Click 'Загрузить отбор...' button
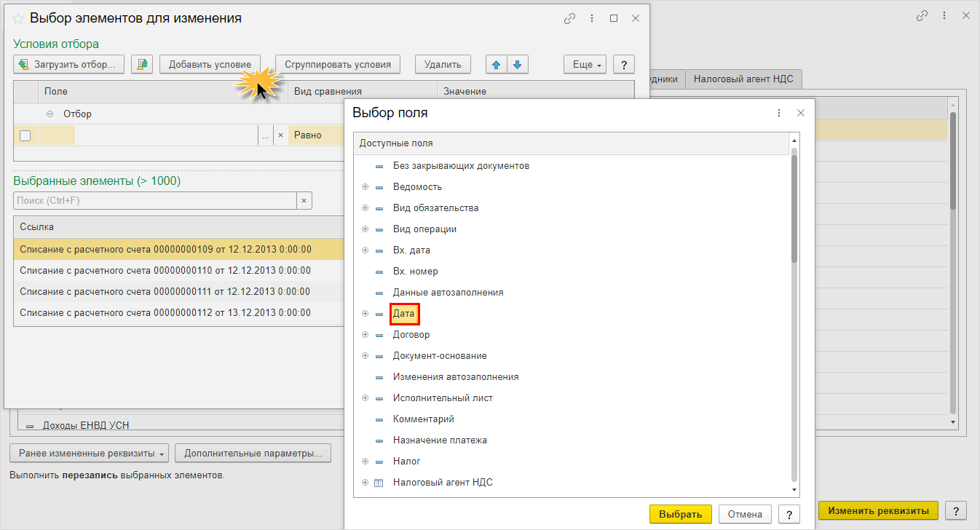The height and width of the screenshot is (530, 980). pos(69,64)
